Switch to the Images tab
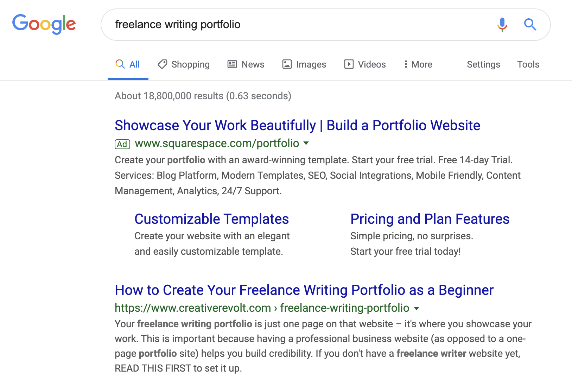The height and width of the screenshot is (392, 572). (x=304, y=64)
